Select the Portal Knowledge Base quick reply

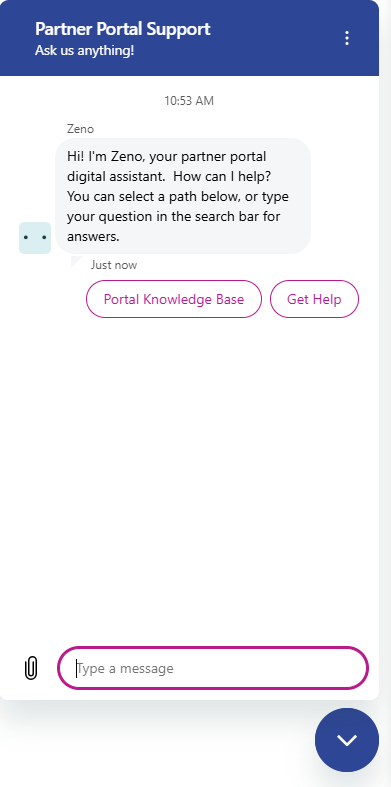pos(174,299)
